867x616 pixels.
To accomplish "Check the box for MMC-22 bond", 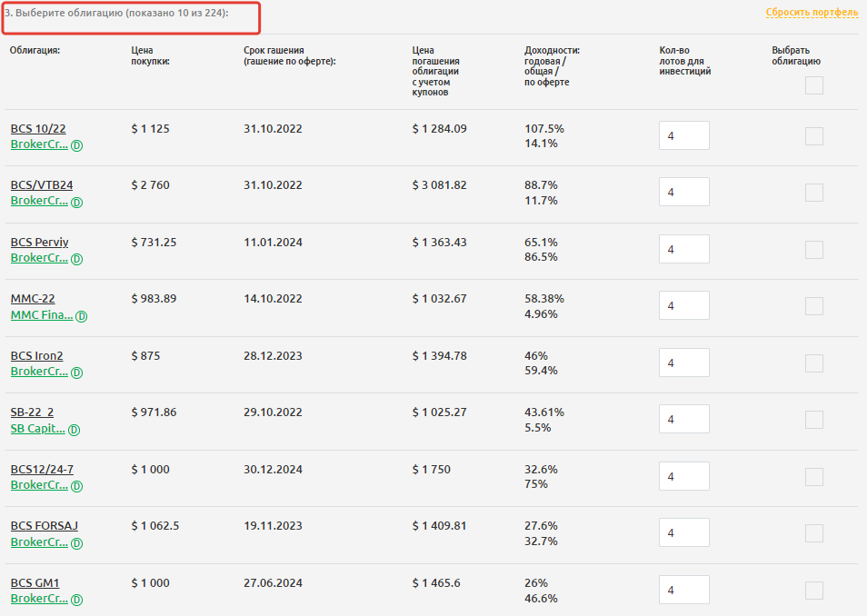I will [814, 306].
